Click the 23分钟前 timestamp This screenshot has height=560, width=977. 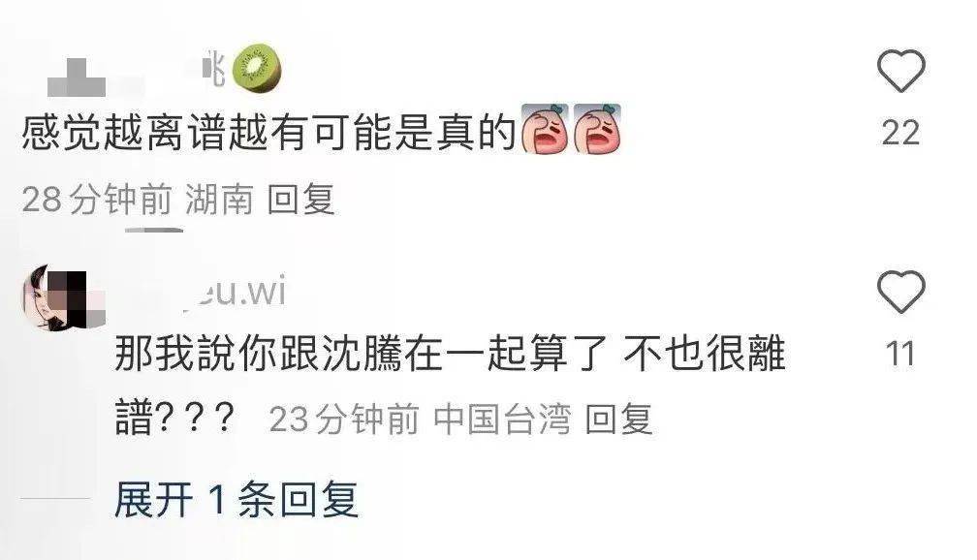(x=344, y=419)
